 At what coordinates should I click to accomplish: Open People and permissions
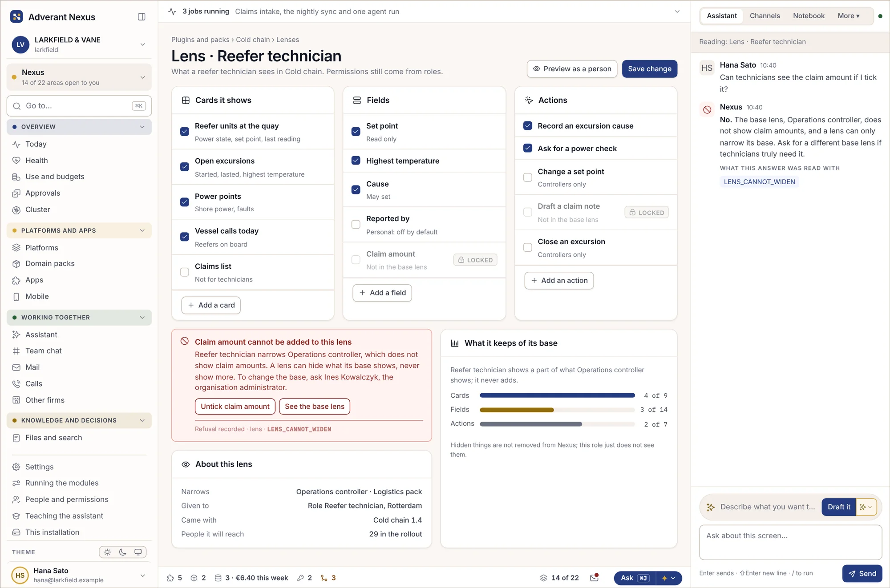pyautogui.click(x=67, y=499)
